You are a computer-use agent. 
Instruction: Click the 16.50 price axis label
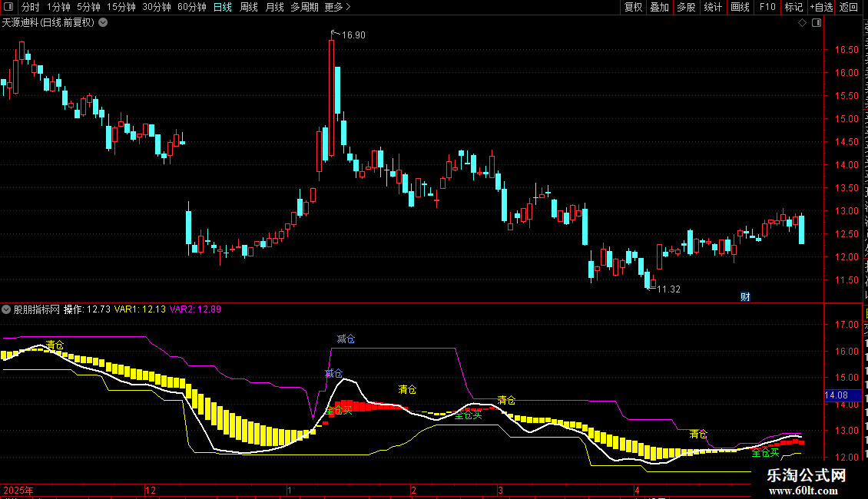tap(846, 50)
